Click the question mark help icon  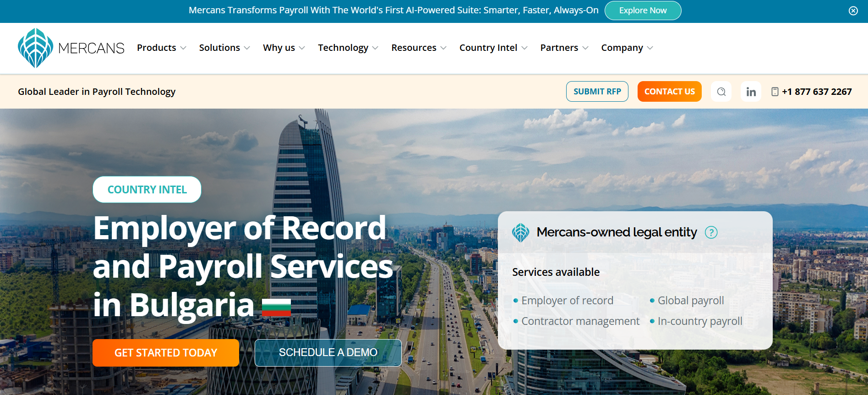point(711,232)
